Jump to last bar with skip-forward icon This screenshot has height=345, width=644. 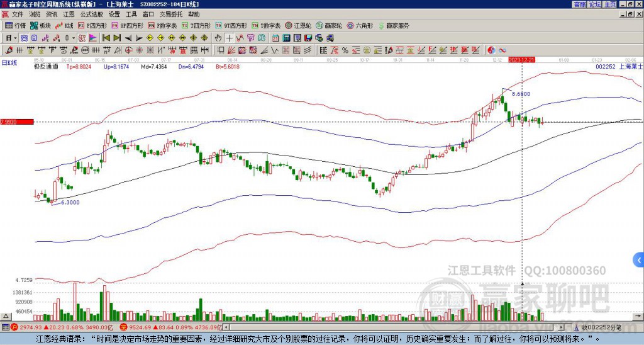[x=117, y=38]
